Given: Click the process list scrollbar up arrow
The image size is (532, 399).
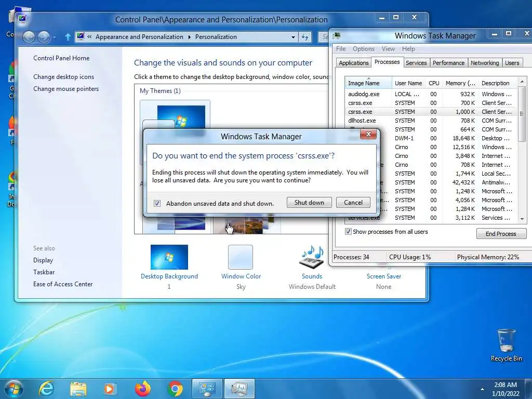Looking at the screenshot, I should coord(522,82).
